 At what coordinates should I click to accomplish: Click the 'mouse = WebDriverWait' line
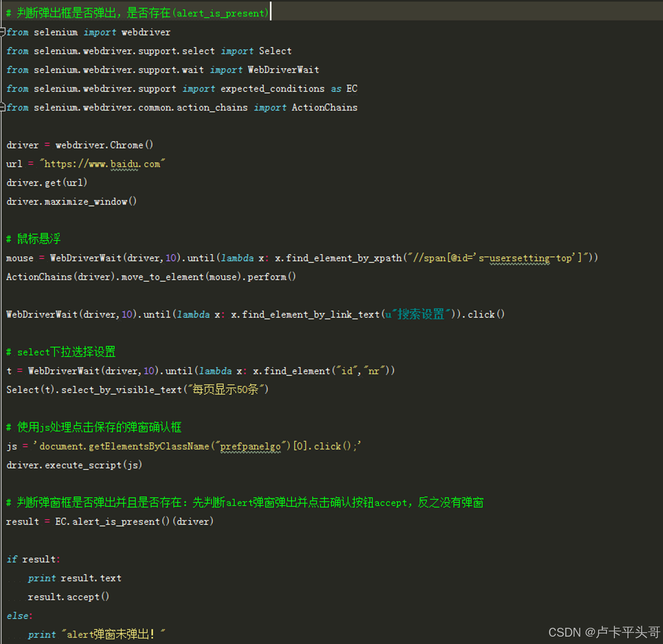pos(302,258)
